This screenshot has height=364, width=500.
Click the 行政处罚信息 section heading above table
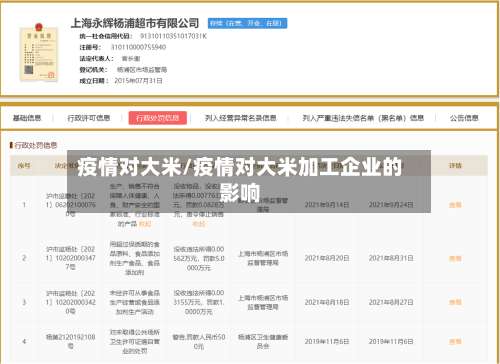(x=36, y=145)
